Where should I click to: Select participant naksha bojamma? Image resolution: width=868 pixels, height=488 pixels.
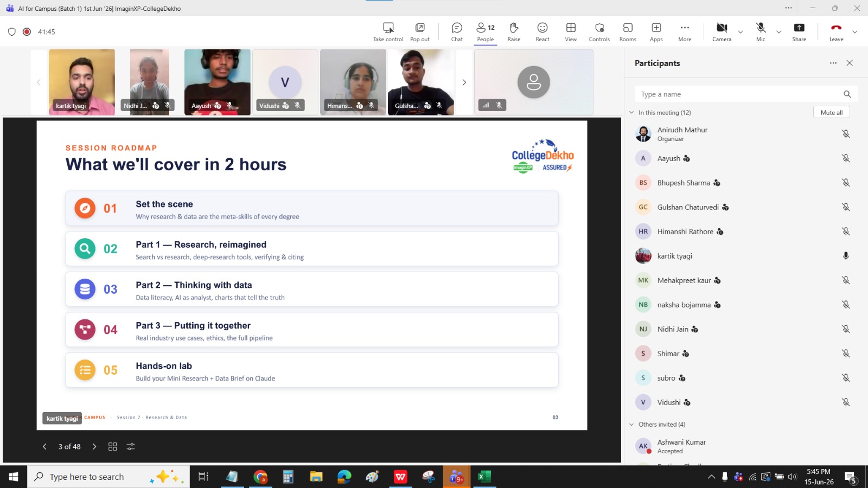click(746, 305)
